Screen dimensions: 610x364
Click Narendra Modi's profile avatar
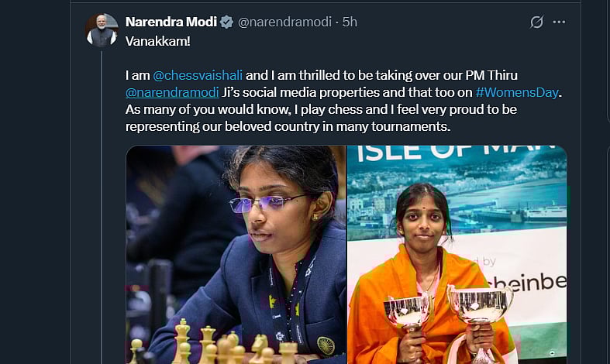tap(102, 30)
